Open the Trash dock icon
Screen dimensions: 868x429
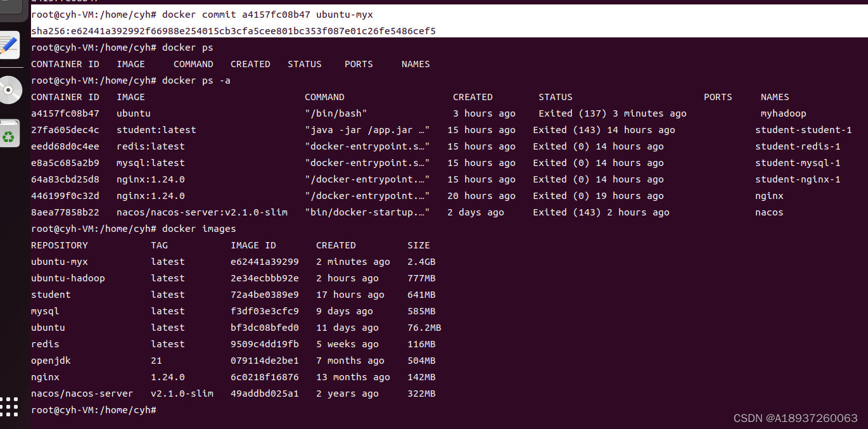pyautogui.click(x=9, y=134)
